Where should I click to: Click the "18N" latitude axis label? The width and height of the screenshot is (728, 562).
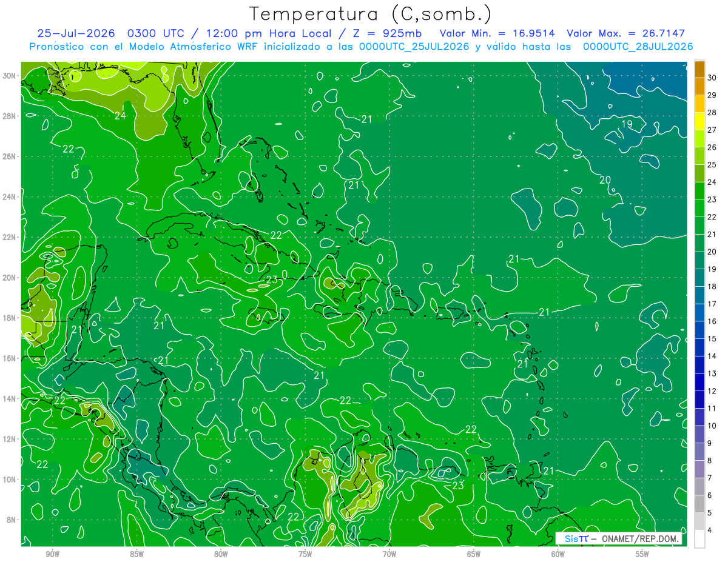click(9, 318)
